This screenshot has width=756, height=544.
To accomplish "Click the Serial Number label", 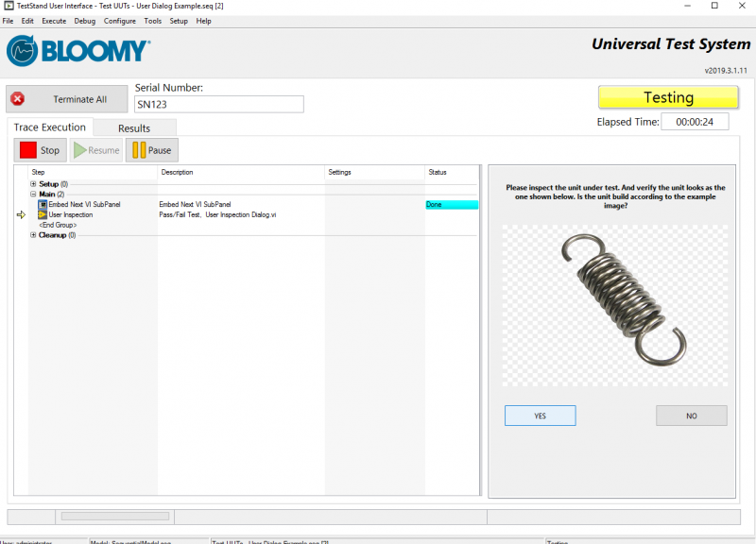I will (x=169, y=88).
